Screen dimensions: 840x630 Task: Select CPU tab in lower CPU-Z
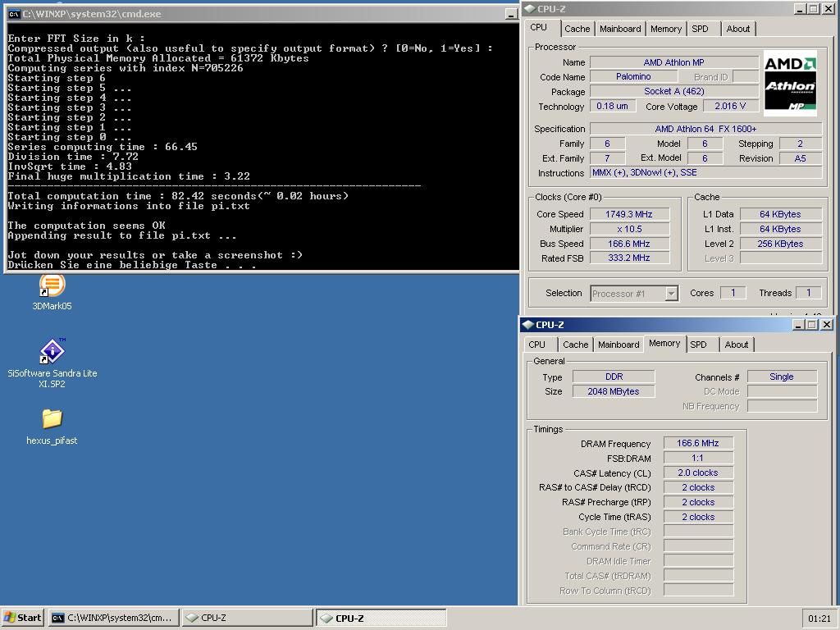[536, 345]
